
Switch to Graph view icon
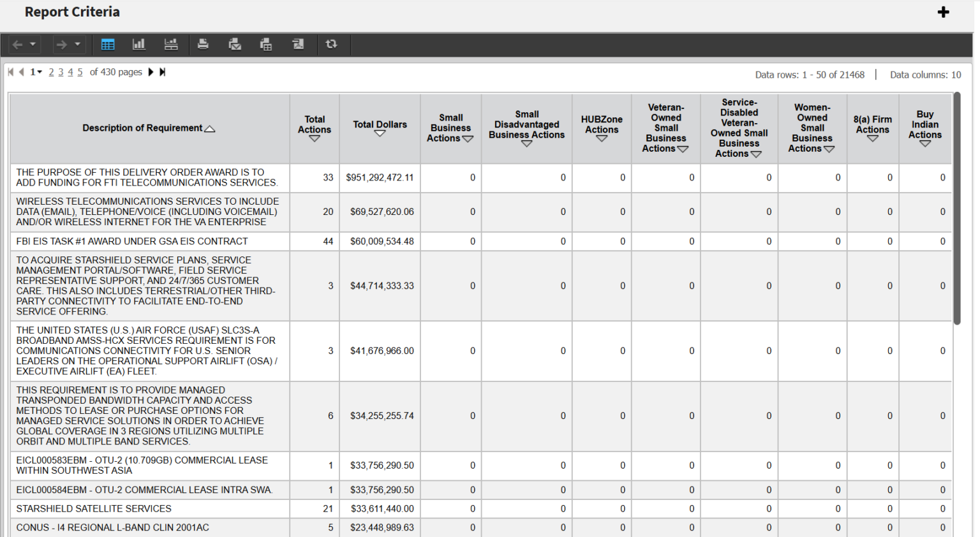[x=138, y=44]
